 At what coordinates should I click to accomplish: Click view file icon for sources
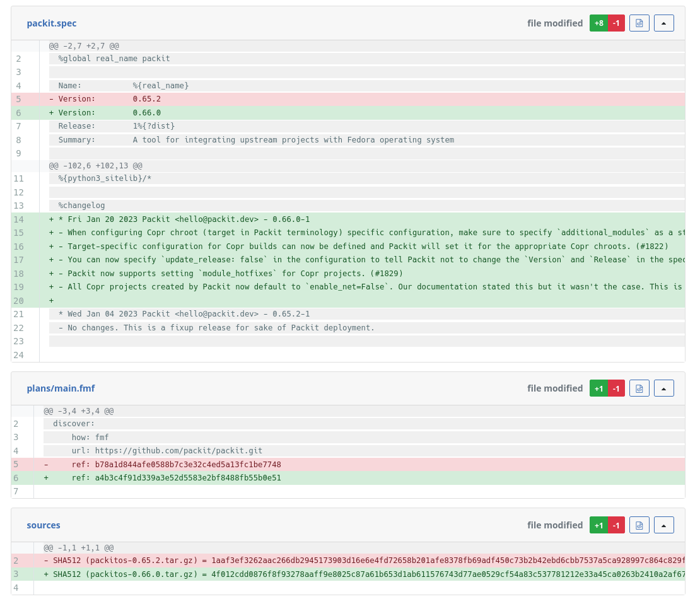[x=639, y=525]
